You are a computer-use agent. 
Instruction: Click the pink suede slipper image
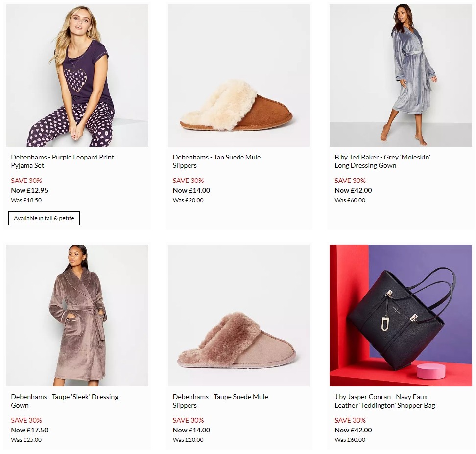coord(238,315)
